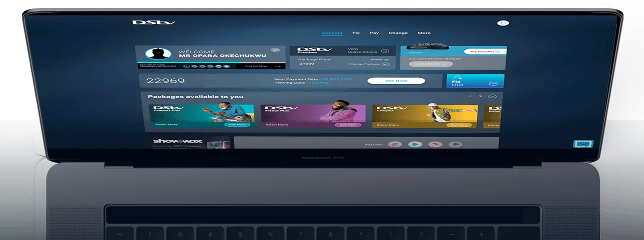Click the logout icon at top right
This screenshot has width=644, height=240.
pyautogui.click(x=503, y=23)
